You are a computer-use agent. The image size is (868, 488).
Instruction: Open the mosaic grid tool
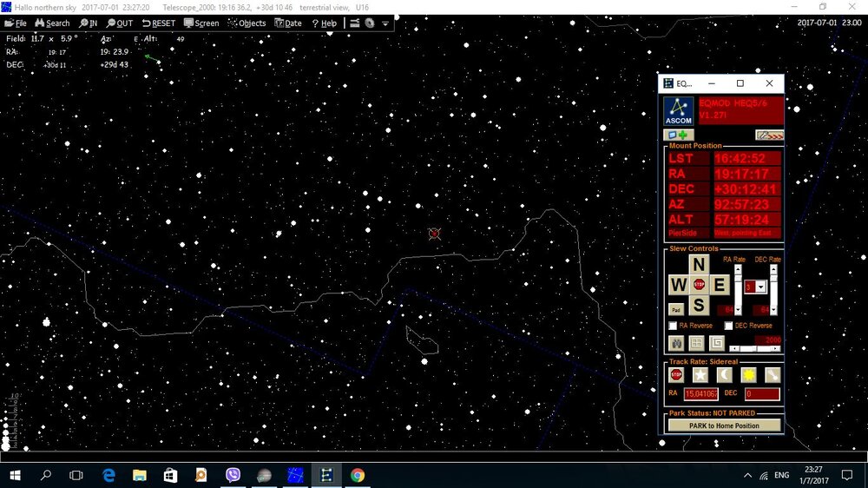(x=696, y=342)
